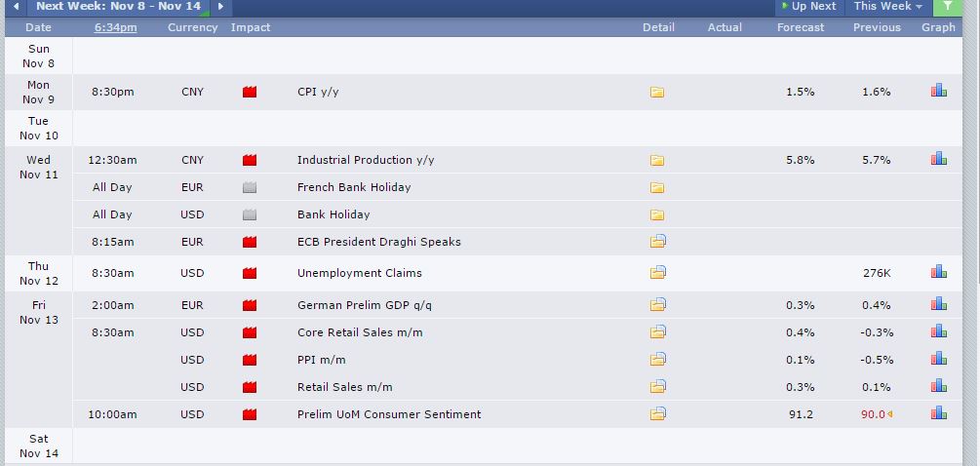Open graph for Core Retail Sales m/m
980x466 pixels.
[x=938, y=332]
